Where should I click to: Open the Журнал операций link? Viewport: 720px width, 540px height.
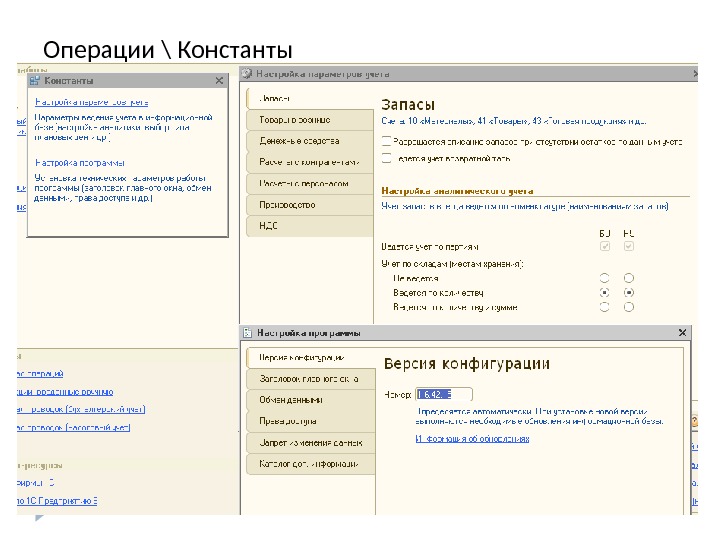[x=40, y=374]
